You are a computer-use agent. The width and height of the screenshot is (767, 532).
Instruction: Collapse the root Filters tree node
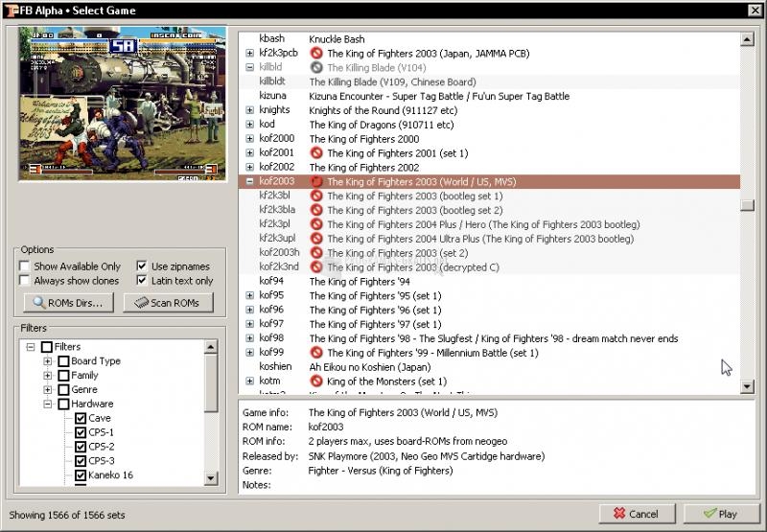pyautogui.click(x=31, y=347)
